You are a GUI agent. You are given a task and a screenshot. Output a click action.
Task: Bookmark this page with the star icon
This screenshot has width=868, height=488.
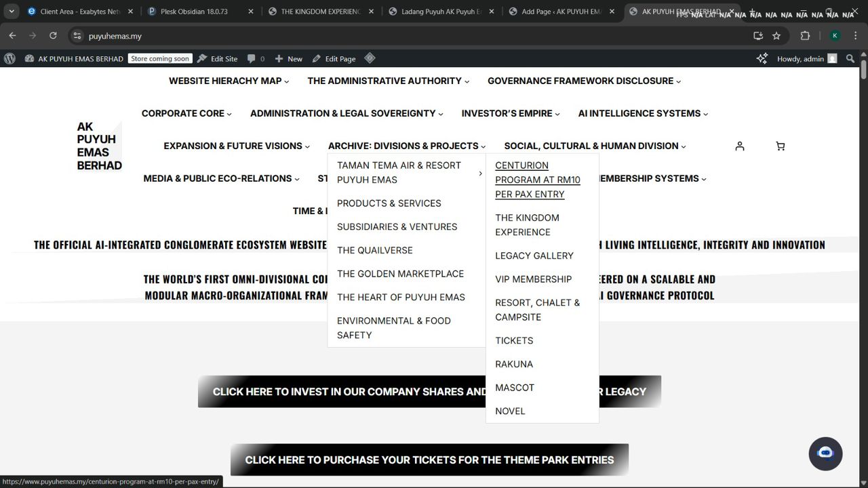[x=776, y=36]
